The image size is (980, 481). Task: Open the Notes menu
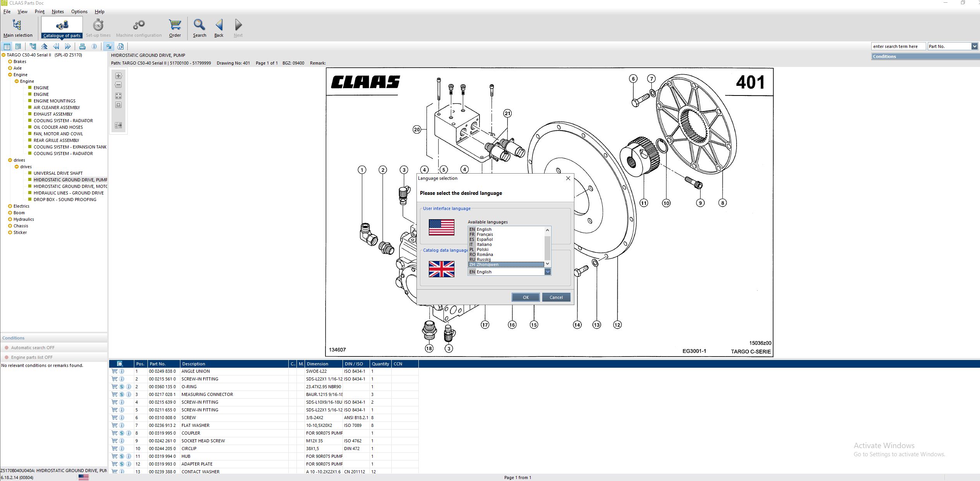[x=58, y=12]
